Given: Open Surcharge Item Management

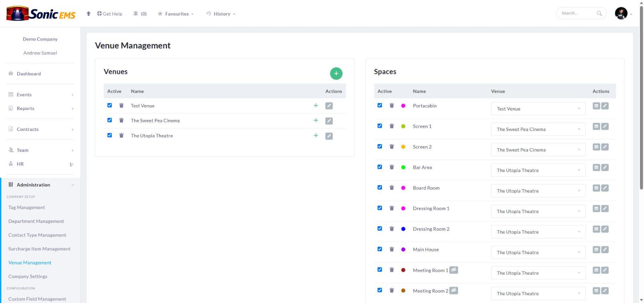Looking at the screenshot, I should [x=39, y=249].
